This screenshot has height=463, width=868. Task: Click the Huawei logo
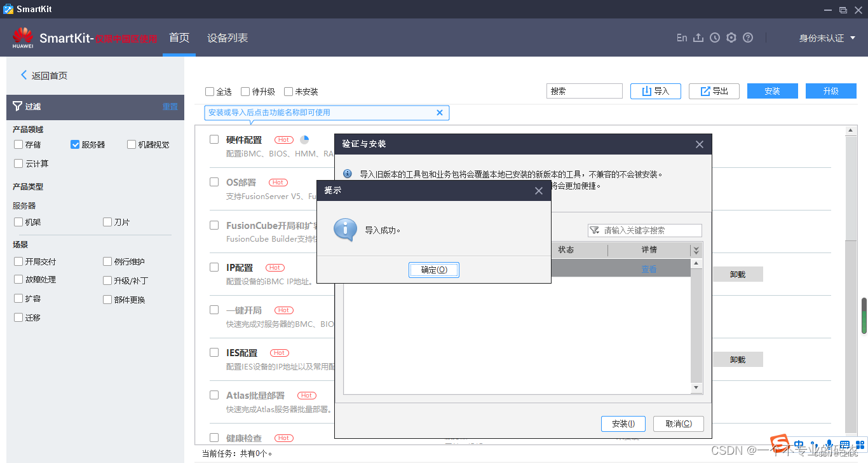coord(23,38)
